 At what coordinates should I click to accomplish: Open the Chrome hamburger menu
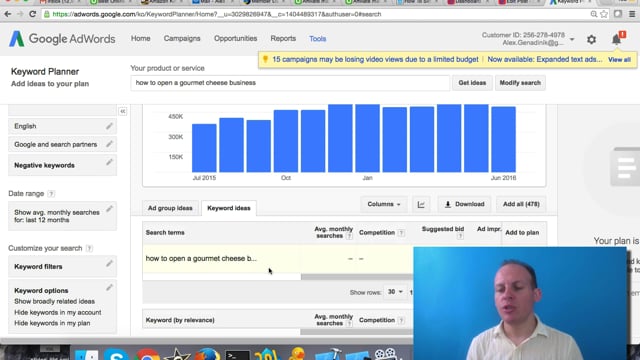[x=632, y=14]
